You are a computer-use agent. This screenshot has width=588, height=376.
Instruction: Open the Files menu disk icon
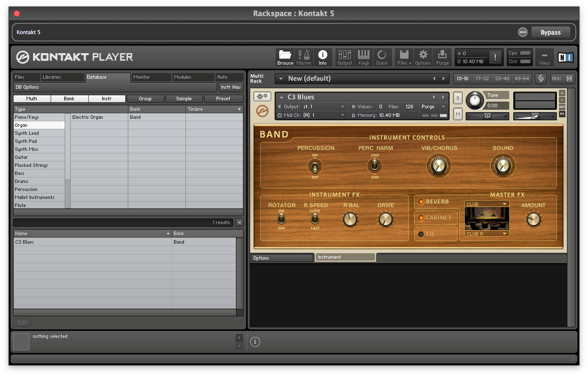pos(404,57)
